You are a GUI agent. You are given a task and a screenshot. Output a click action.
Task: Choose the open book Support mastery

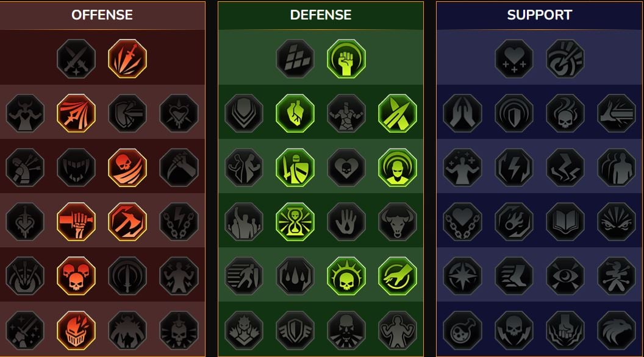click(x=565, y=222)
